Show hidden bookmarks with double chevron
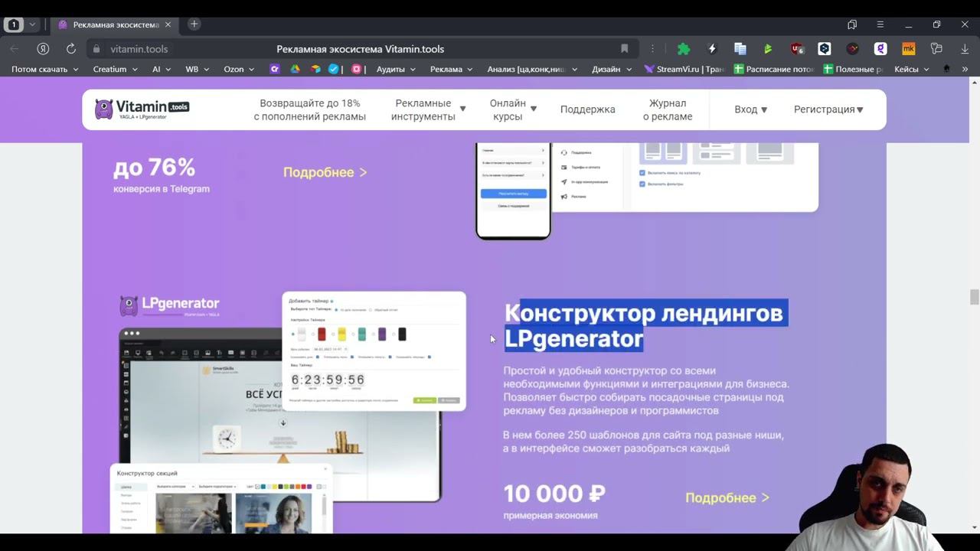Viewport: 980px width, 551px height. pyautogui.click(x=965, y=69)
